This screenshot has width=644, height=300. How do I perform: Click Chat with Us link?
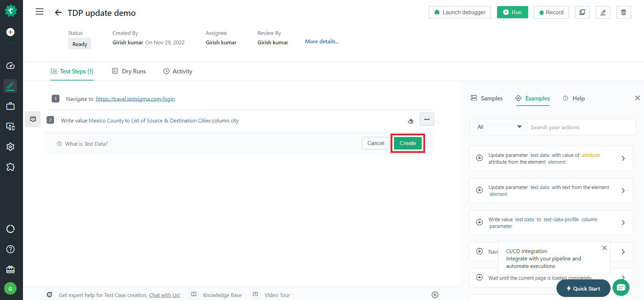[x=165, y=295]
